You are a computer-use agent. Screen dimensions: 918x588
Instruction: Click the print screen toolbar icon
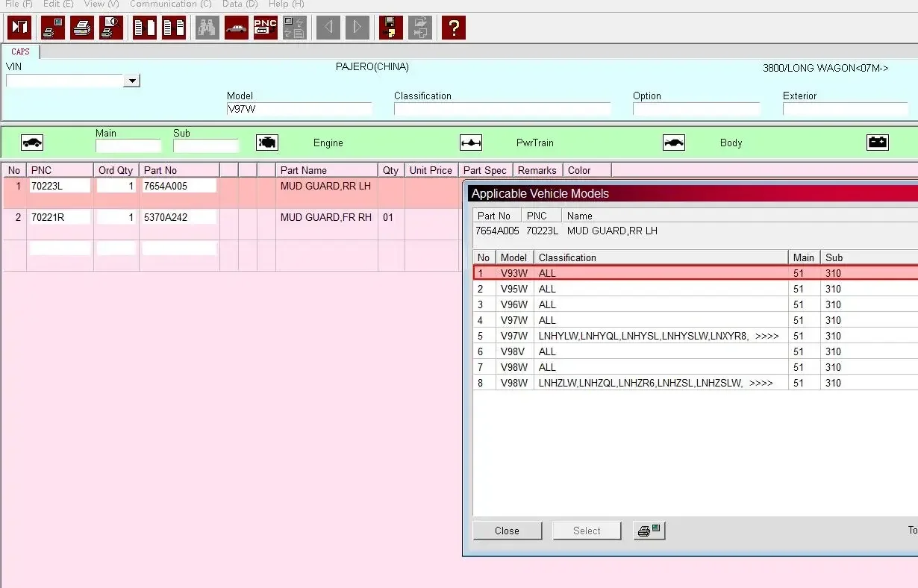(52, 28)
